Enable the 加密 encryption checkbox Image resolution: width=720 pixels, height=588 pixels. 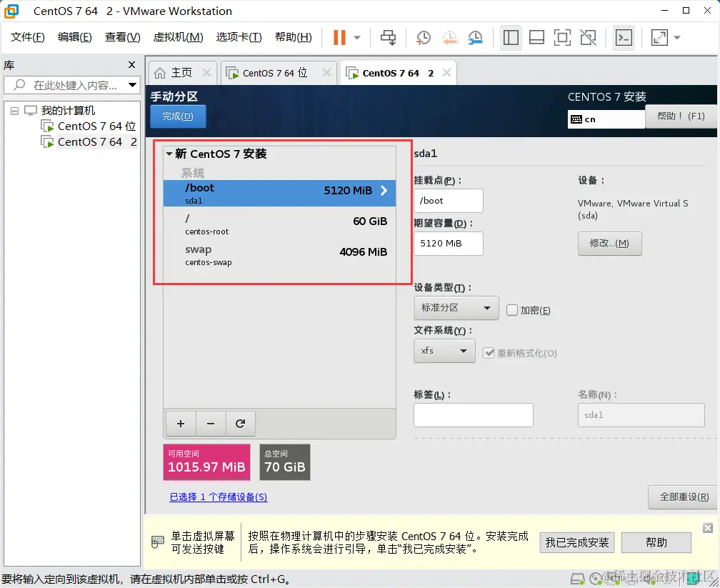click(x=511, y=309)
